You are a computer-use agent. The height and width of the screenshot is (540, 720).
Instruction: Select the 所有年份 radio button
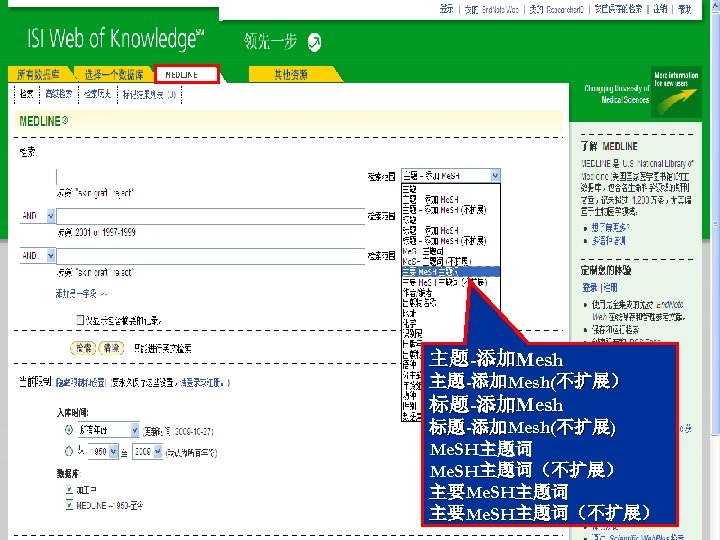click(69, 430)
